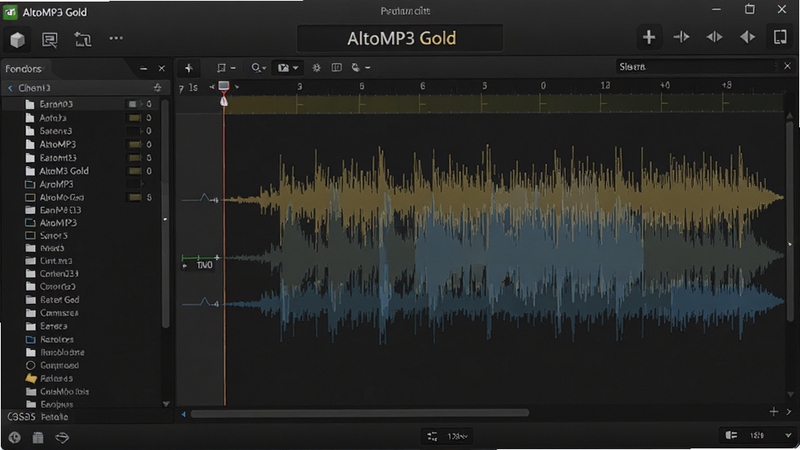Click the small arrow left of the playhead marker
This screenshot has height=450, width=800.
click(x=212, y=87)
